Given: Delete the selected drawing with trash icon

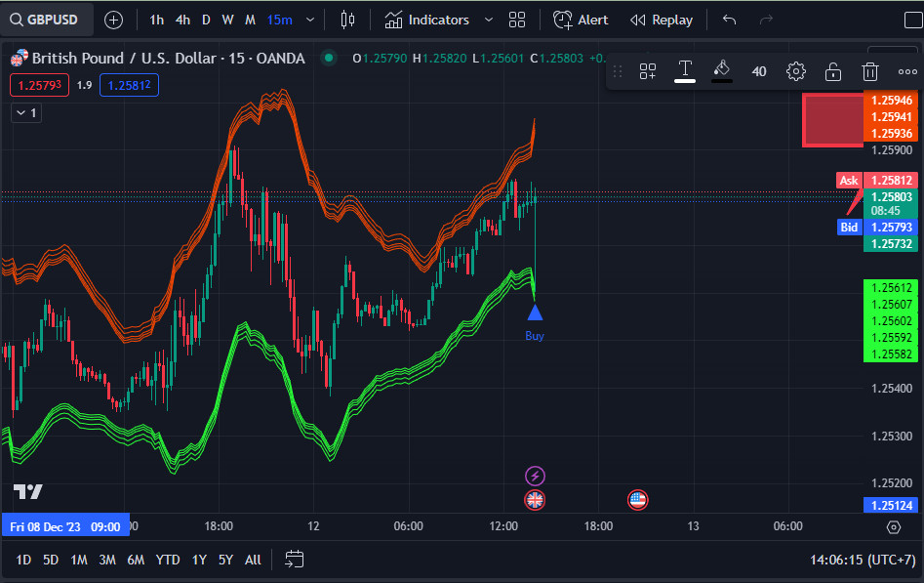Looking at the screenshot, I should coord(870,70).
